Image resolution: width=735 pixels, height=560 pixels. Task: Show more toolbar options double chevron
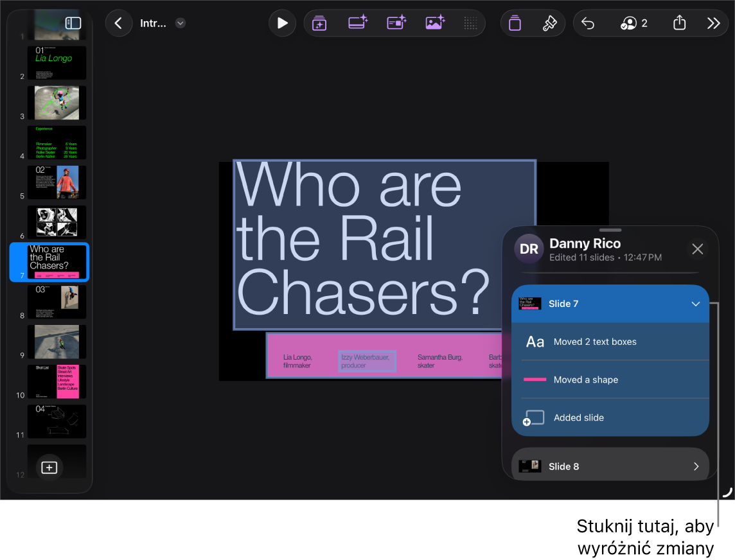pos(713,23)
